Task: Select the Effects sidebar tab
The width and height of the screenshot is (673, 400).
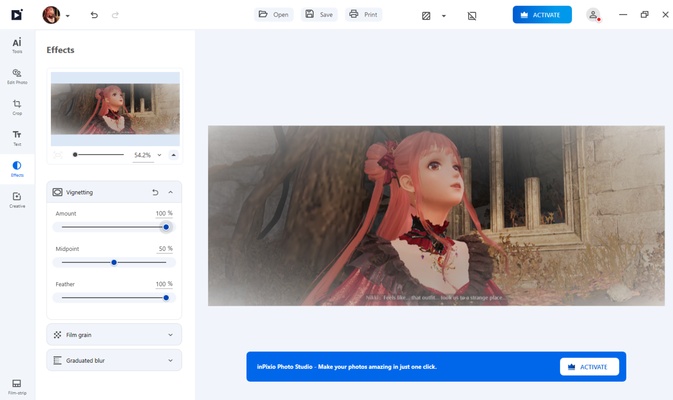Action: tap(17, 169)
